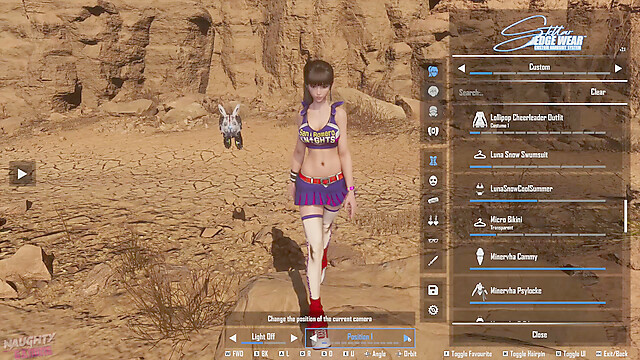
Task: Click dress icon beside Minervha Cammy
Action: (480, 257)
